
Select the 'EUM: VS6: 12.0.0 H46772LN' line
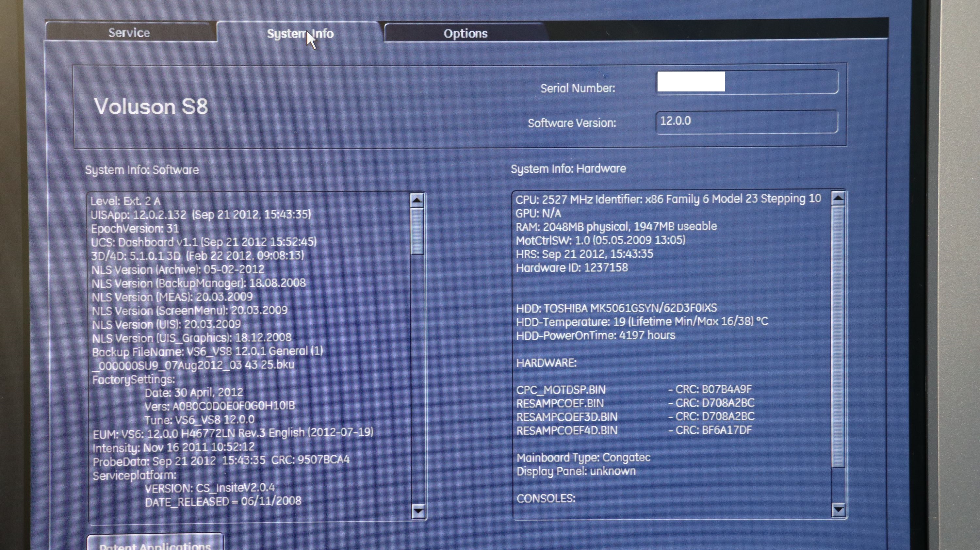[x=233, y=433]
